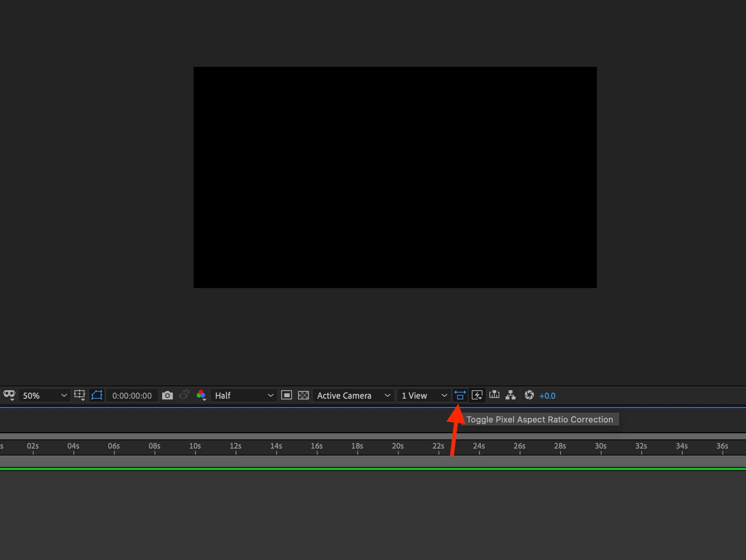Open the 50% magnification dropdown

point(44,396)
